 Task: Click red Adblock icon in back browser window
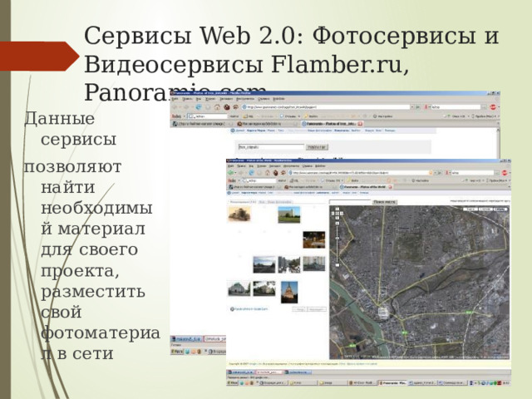coord(493,107)
